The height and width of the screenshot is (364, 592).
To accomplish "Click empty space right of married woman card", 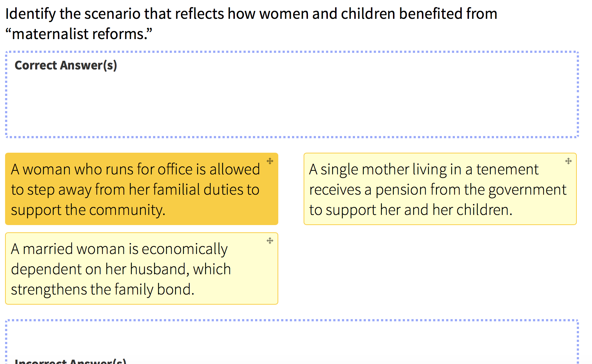I will pos(440,268).
